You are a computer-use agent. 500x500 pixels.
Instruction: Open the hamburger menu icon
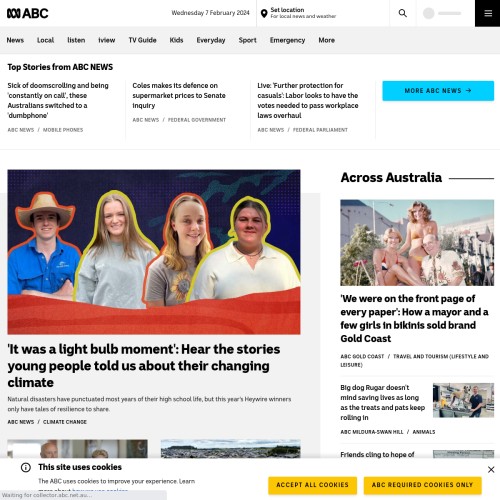488,13
